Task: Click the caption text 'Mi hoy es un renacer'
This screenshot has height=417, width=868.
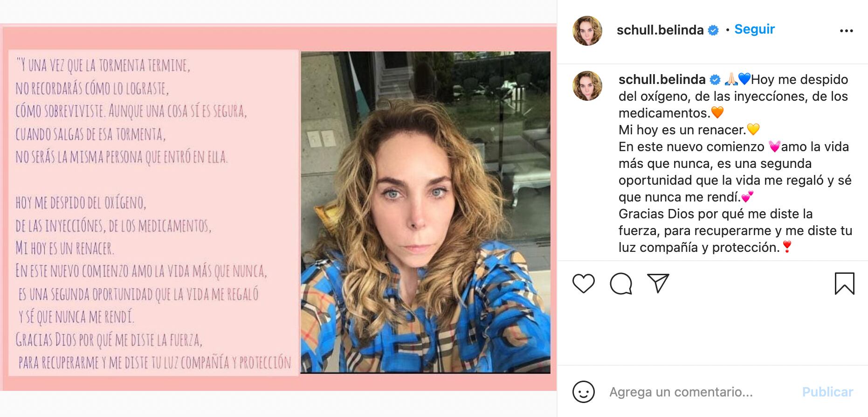Action: (x=682, y=130)
